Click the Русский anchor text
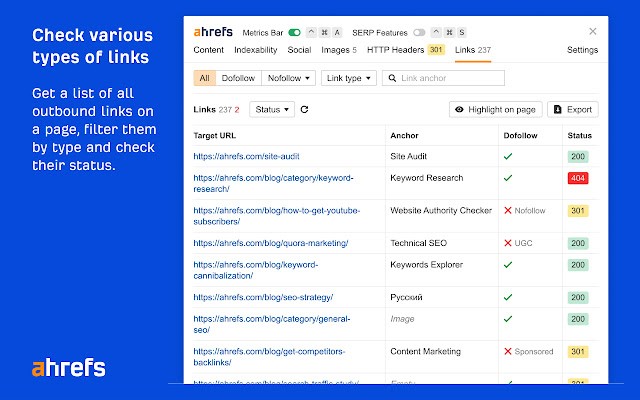 click(406, 298)
